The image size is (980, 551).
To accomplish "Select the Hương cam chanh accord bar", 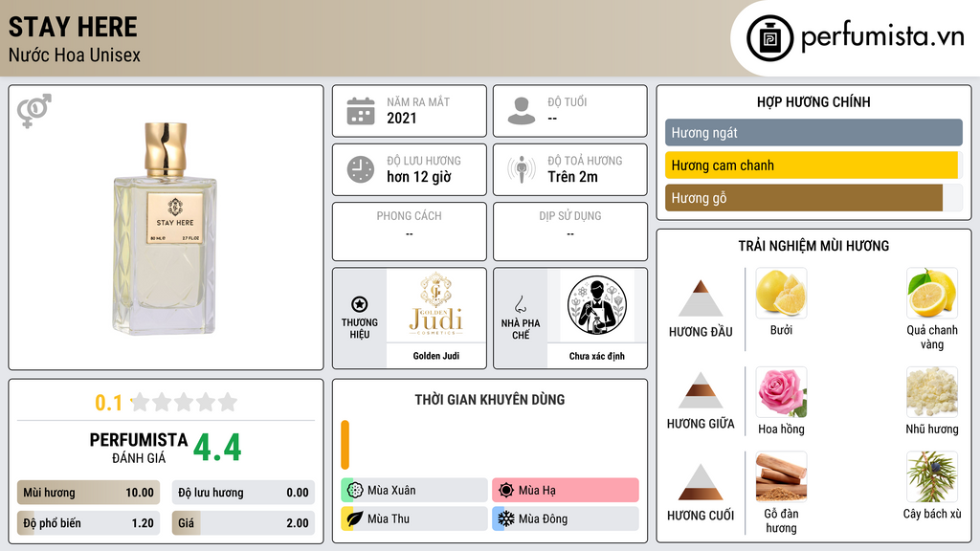I will [813, 165].
